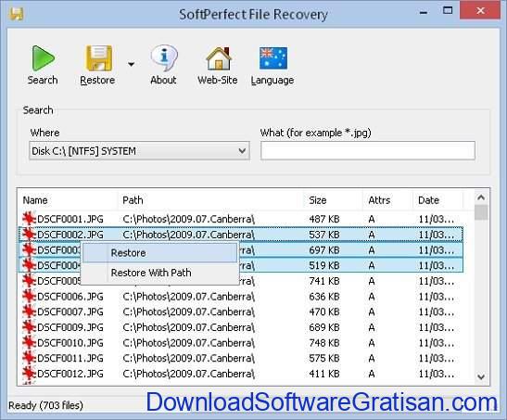This screenshot has width=507, height=420.
Task: Change Language with the flag icon
Action: point(273,58)
